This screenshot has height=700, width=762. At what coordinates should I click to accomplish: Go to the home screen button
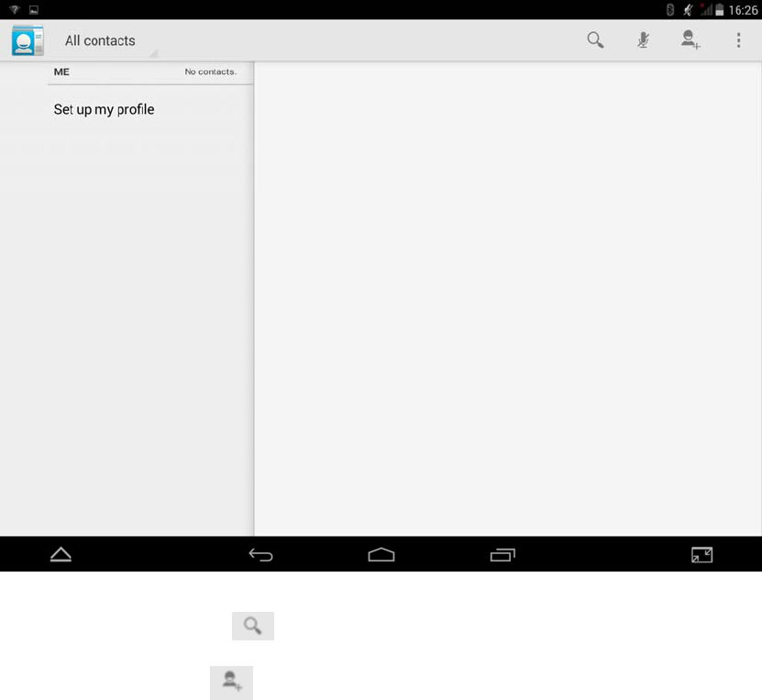click(381, 554)
